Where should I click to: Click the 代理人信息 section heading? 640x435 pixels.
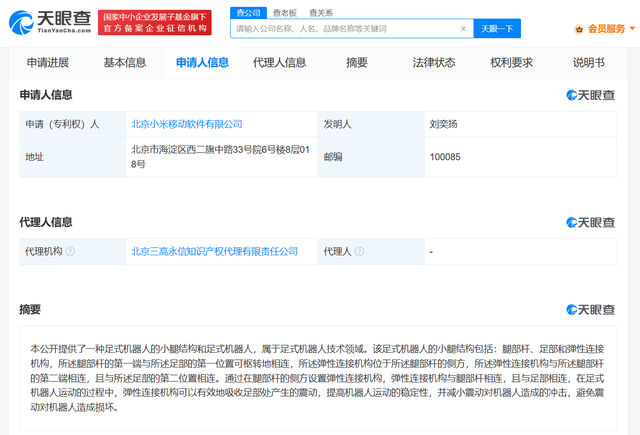(46, 222)
